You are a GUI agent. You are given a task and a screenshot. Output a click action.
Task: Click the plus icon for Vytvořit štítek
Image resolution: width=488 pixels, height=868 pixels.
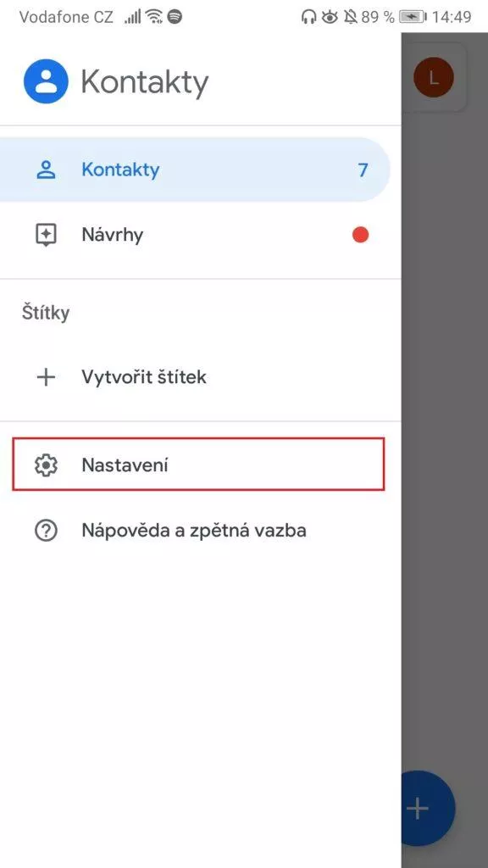coord(46,377)
